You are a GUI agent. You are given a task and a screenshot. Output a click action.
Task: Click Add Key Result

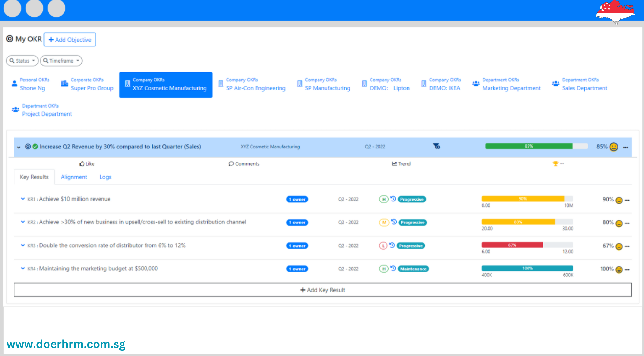[323, 290]
